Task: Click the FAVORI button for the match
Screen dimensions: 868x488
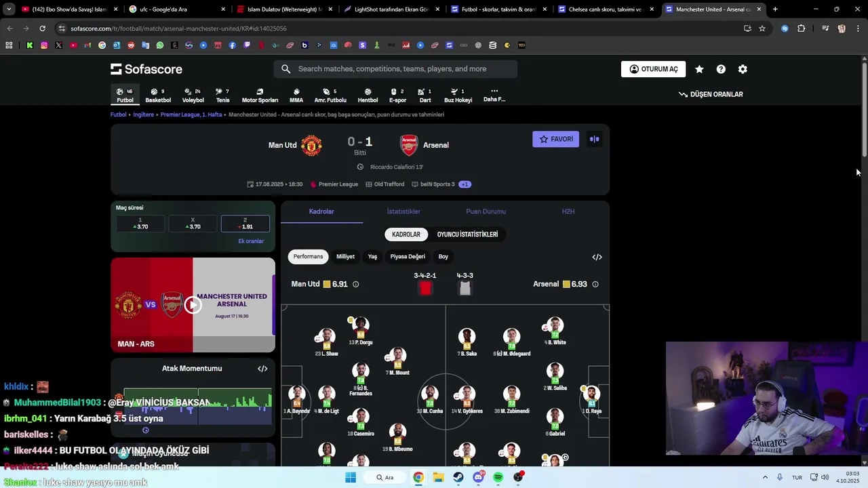Action: tap(555, 139)
